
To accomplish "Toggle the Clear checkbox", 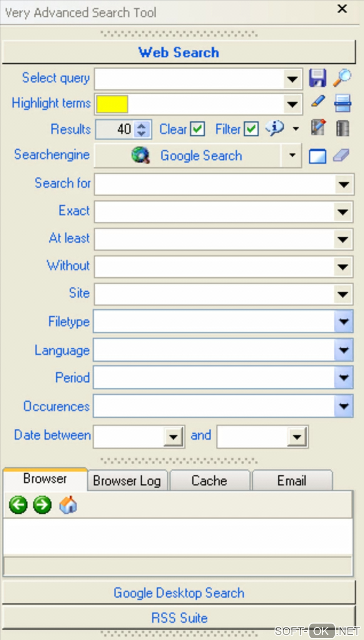I will point(197,129).
